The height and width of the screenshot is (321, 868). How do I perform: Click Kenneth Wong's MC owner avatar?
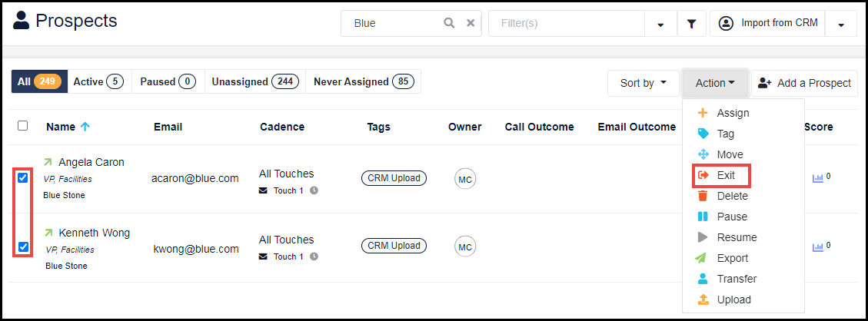465,247
